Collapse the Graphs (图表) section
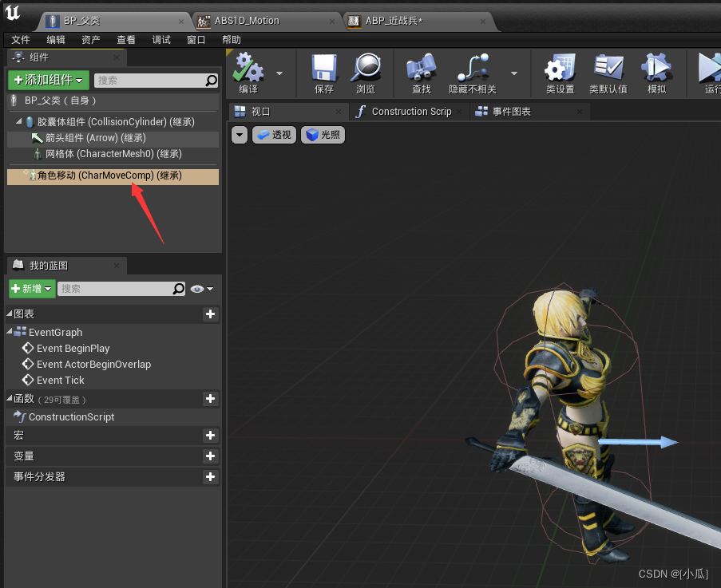The image size is (721, 588). pyautogui.click(x=10, y=314)
